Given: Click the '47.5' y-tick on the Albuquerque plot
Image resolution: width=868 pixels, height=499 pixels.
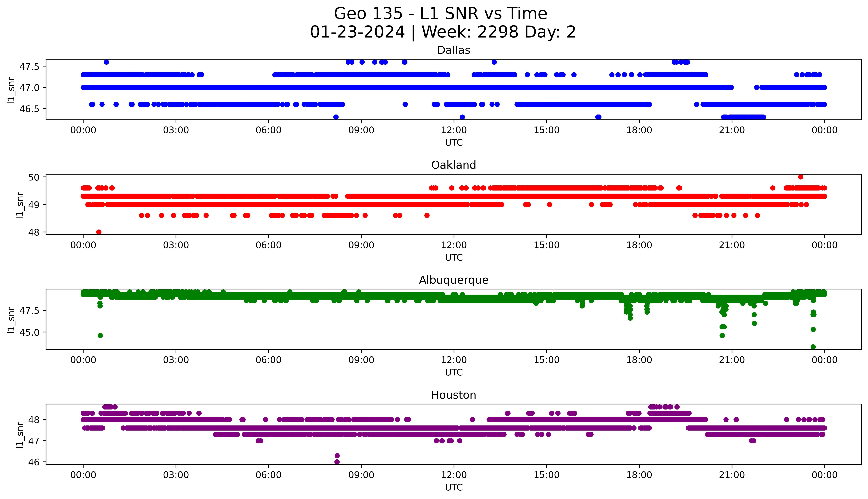Looking at the screenshot, I should pyautogui.click(x=29, y=311).
